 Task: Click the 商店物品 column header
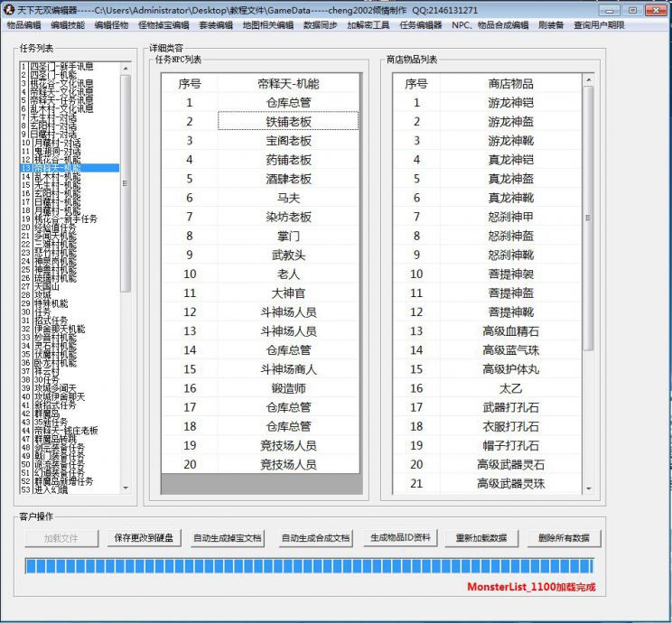(510, 83)
